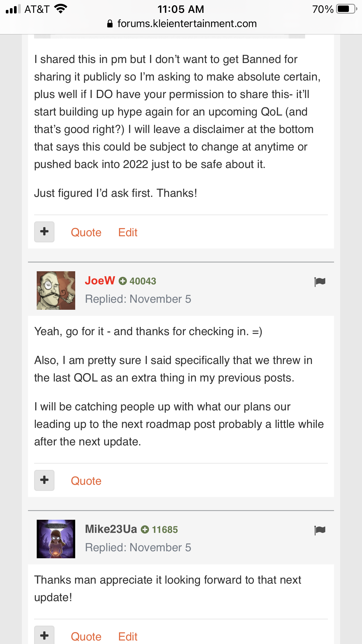Tap JoeW's avatar thumbnail
This screenshot has width=362, height=644.
(56, 290)
